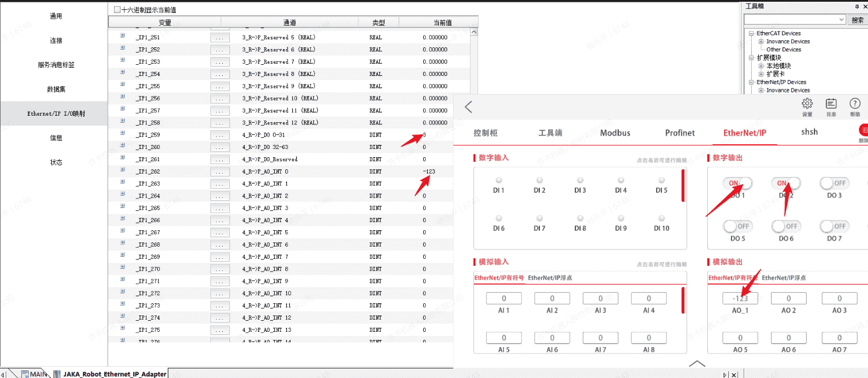Collapse the EtherCAT Devices tree node
868x378 pixels.
click(x=752, y=33)
